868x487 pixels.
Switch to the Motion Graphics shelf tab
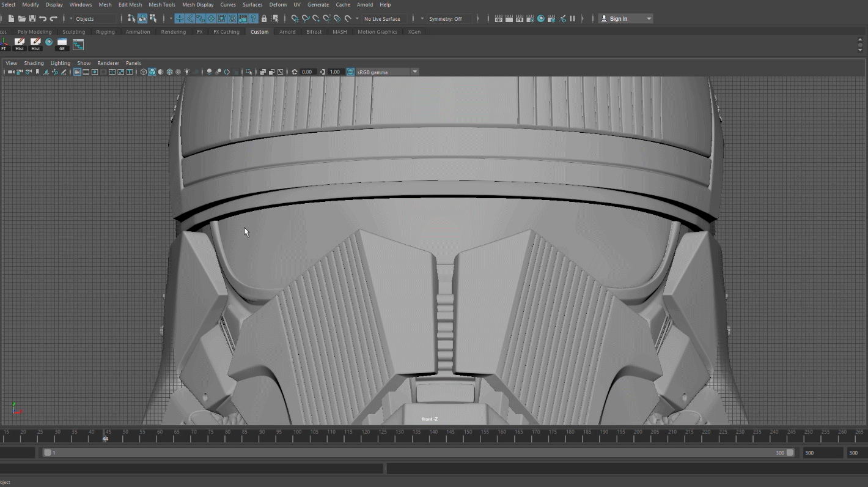pyautogui.click(x=377, y=32)
